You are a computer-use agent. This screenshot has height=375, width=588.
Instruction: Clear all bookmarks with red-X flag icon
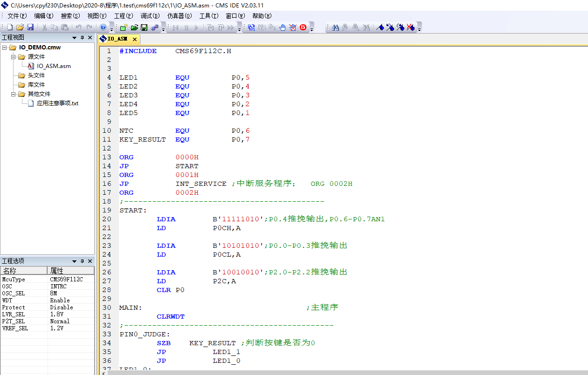click(x=410, y=27)
